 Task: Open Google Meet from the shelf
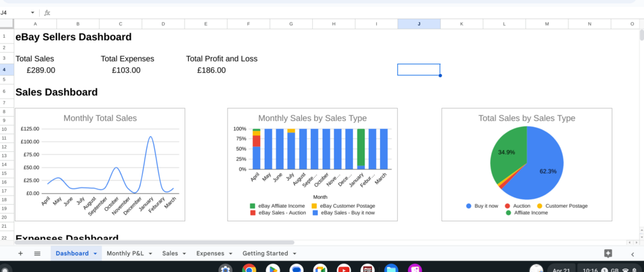pyautogui.click(x=320, y=269)
